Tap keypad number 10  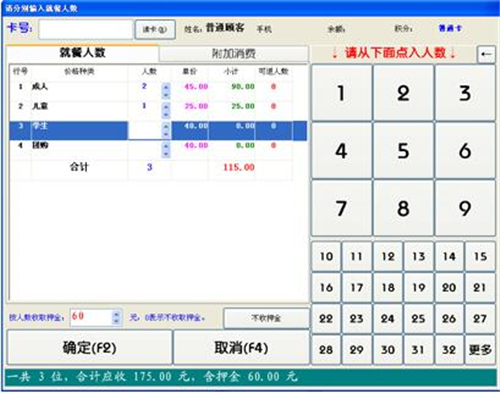click(x=326, y=256)
